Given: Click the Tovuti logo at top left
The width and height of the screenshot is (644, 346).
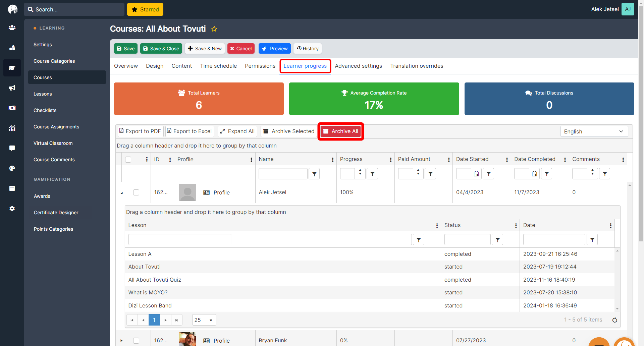Looking at the screenshot, I should click(12, 9).
